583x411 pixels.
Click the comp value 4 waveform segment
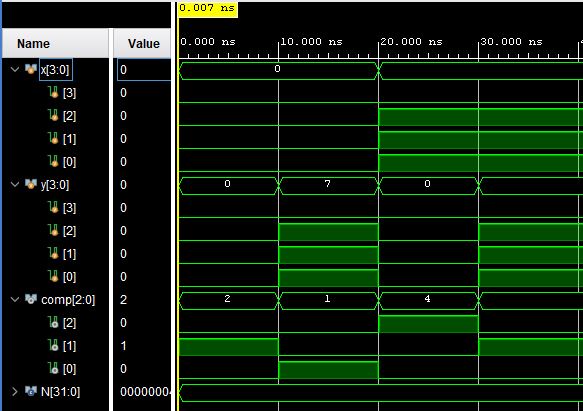pyautogui.click(x=428, y=301)
